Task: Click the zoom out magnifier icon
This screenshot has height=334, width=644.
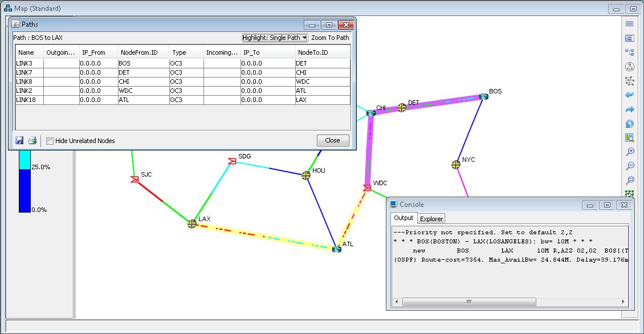Action: [630, 166]
